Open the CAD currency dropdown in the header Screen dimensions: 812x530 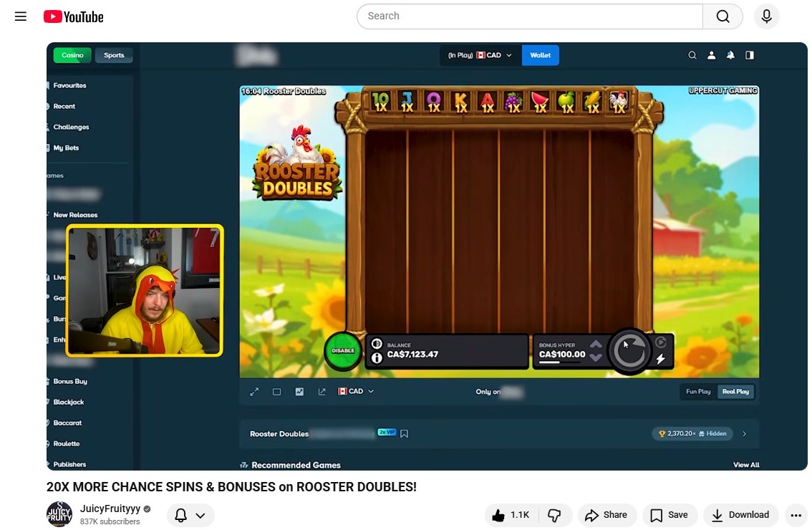click(x=480, y=55)
